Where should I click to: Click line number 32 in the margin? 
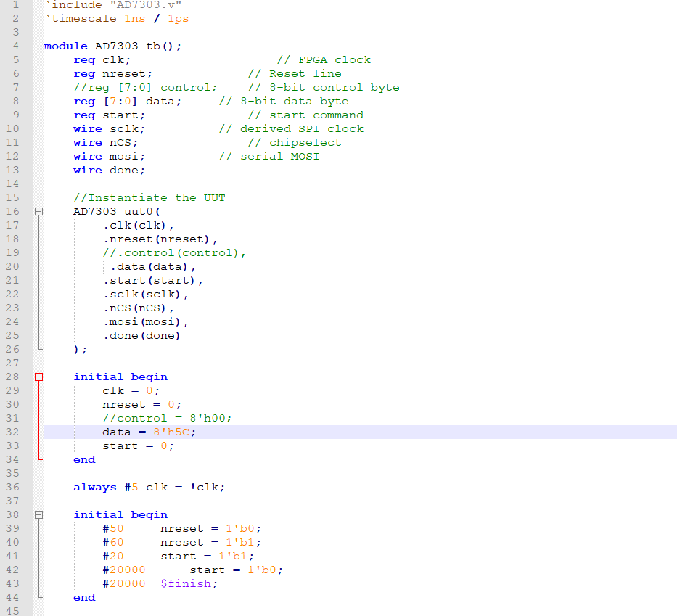click(12, 432)
